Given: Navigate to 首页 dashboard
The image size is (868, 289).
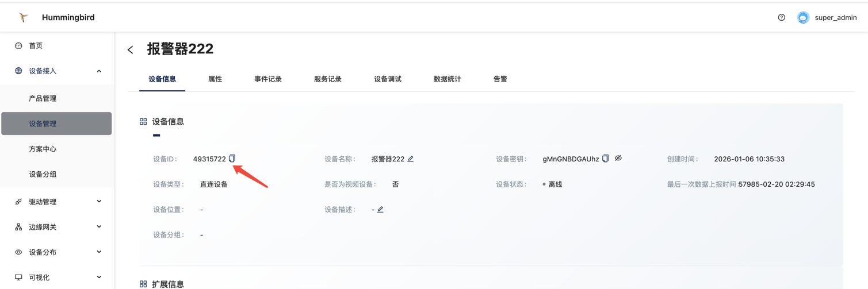Looking at the screenshot, I should point(36,46).
